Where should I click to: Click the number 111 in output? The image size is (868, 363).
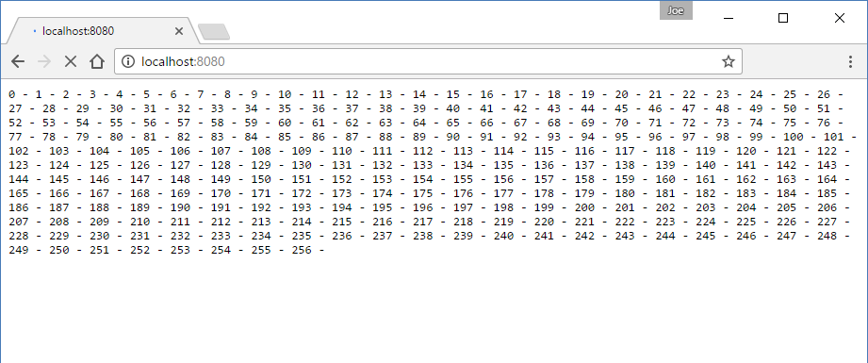382,151
